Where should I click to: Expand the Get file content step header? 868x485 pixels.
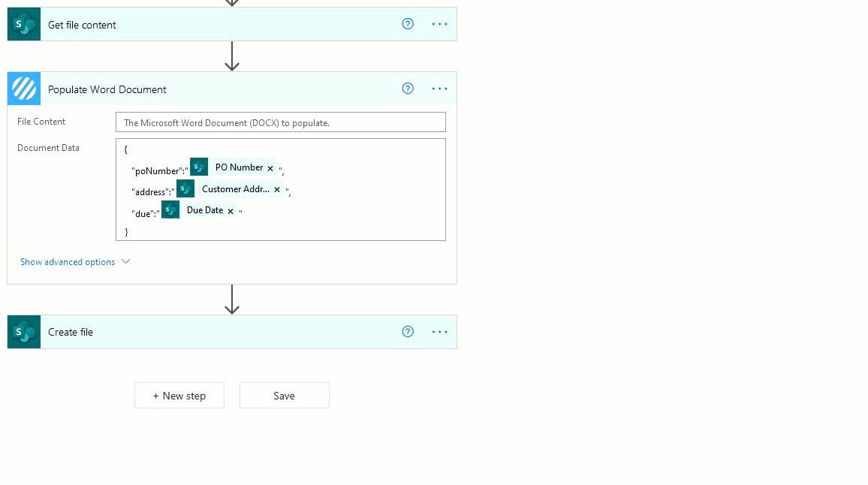(x=232, y=24)
